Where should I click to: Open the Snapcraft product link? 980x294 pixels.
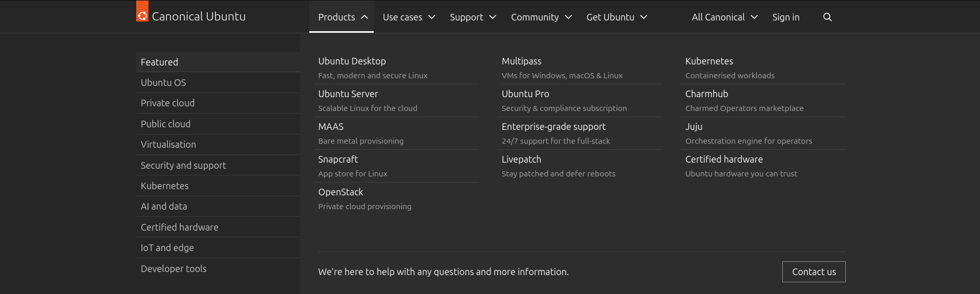click(338, 159)
